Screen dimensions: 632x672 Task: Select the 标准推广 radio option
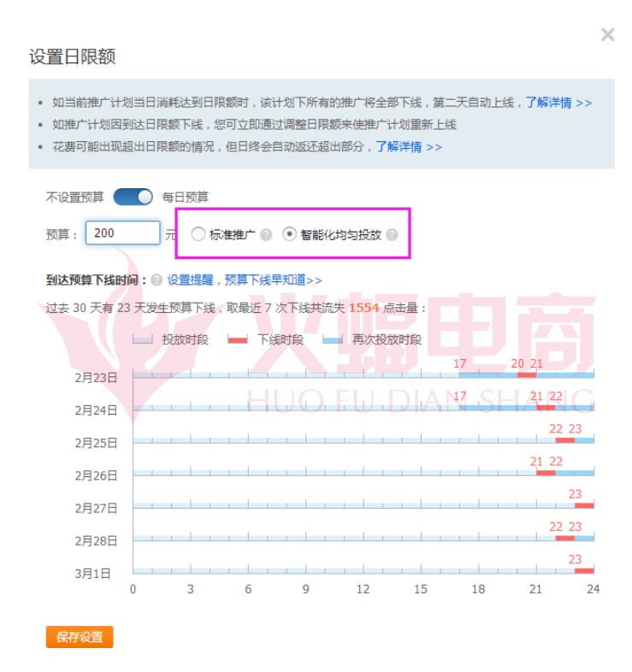coord(198,234)
